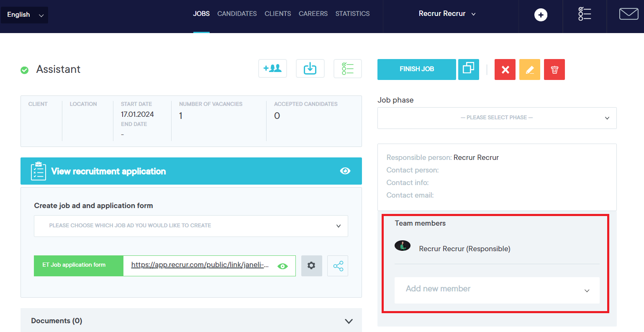
Task: Click the plus add button in header
Action: (541, 15)
